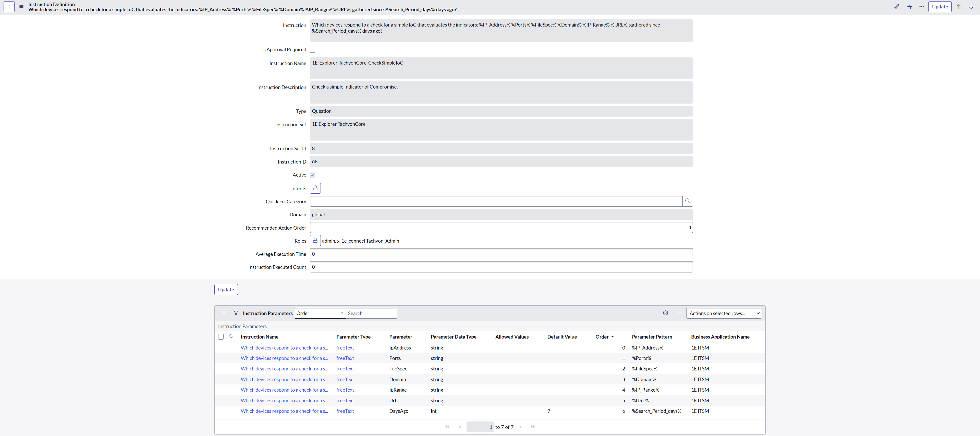
Task: Open the Order search field dropdown
Action: coord(320,313)
